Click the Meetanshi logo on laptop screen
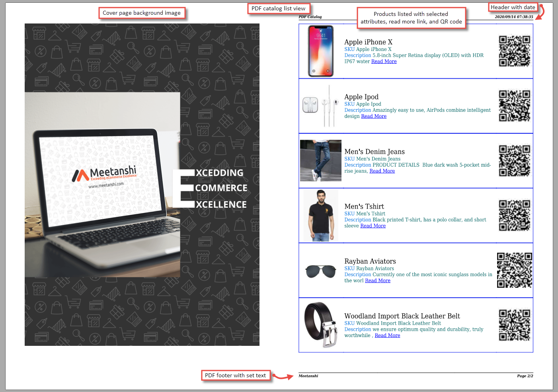The image size is (558, 392). [104, 174]
